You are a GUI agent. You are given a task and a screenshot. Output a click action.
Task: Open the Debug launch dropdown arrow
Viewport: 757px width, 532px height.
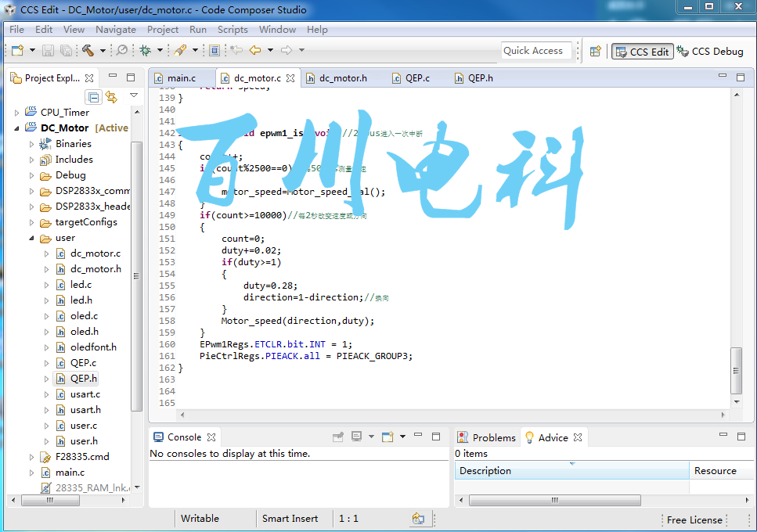[x=160, y=50]
